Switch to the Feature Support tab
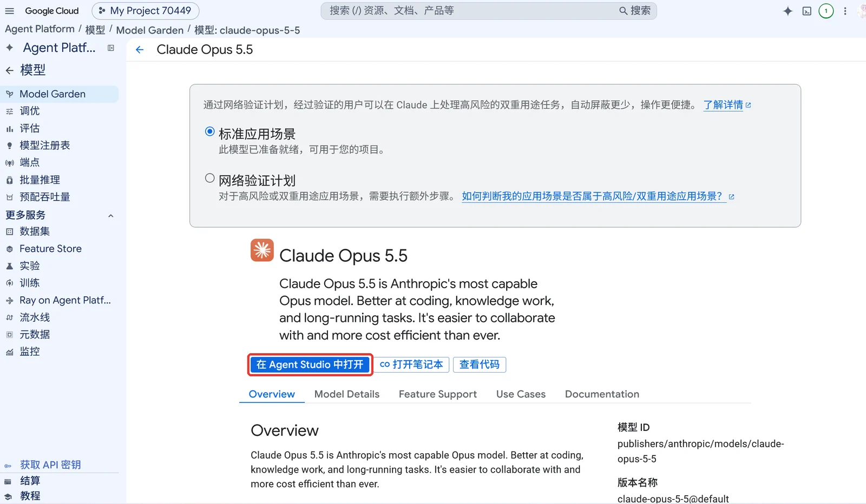The width and height of the screenshot is (866, 504). pyautogui.click(x=438, y=394)
